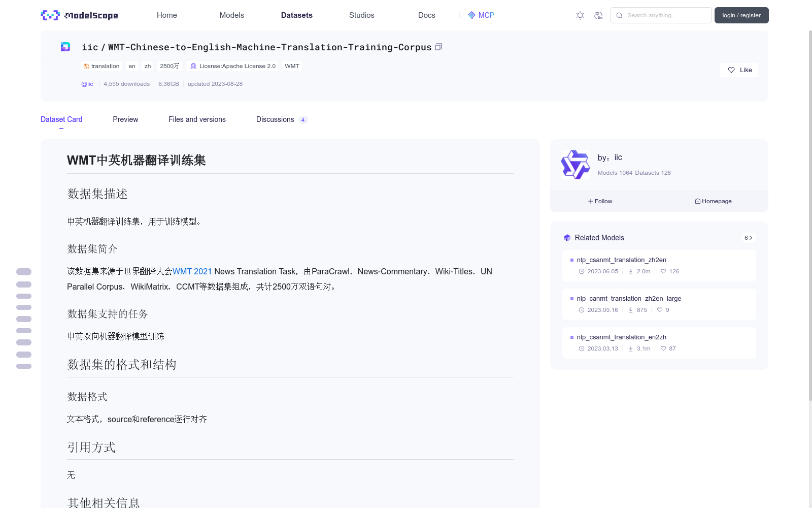This screenshot has height=508, width=812.
Task: Open the iic Homepage button
Action: (713, 201)
